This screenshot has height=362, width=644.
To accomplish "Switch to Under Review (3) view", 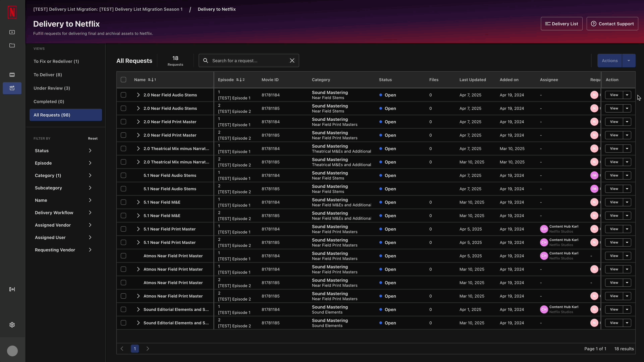I will pos(66,88).
